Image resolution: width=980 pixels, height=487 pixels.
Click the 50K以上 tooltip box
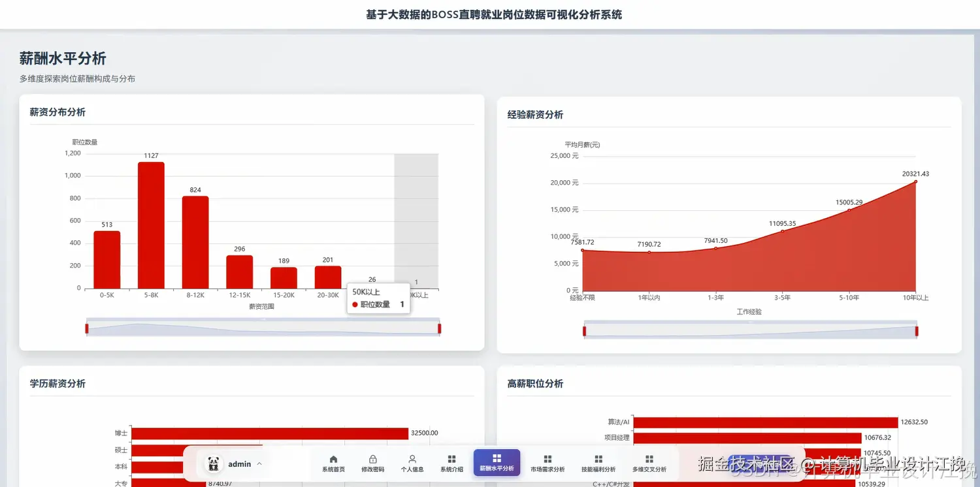(x=378, y=298)
